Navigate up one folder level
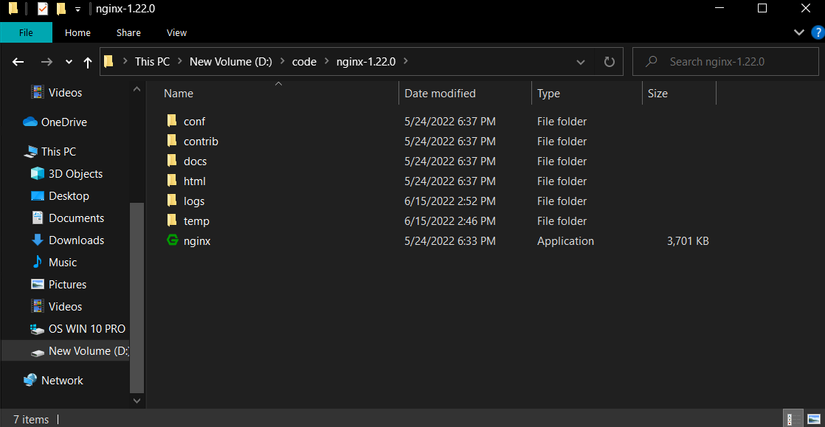Image resolution: width=825 pixels, height=427 pixels. 87,62
